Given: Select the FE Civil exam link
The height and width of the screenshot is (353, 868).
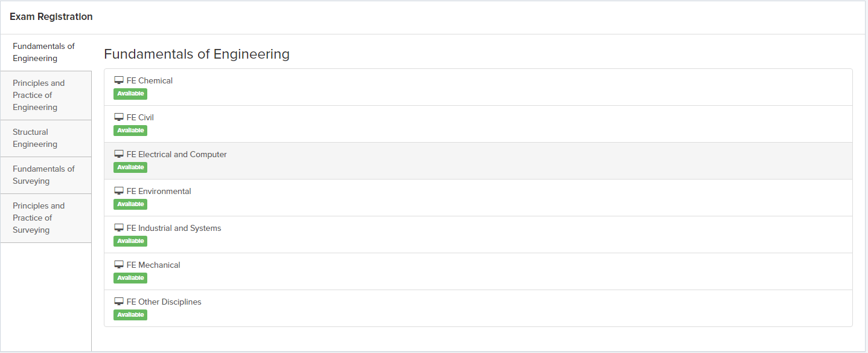Looking at the screenshot, I should tap(140, 117).
